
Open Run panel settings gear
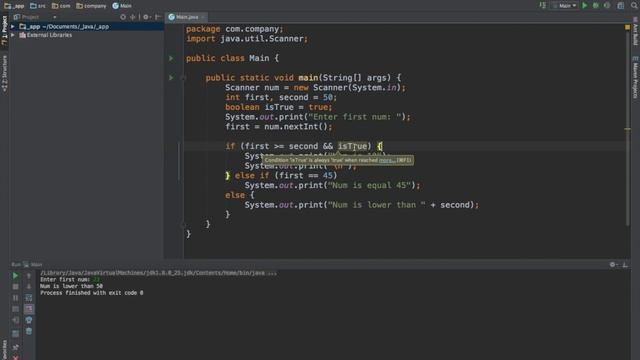613,264
